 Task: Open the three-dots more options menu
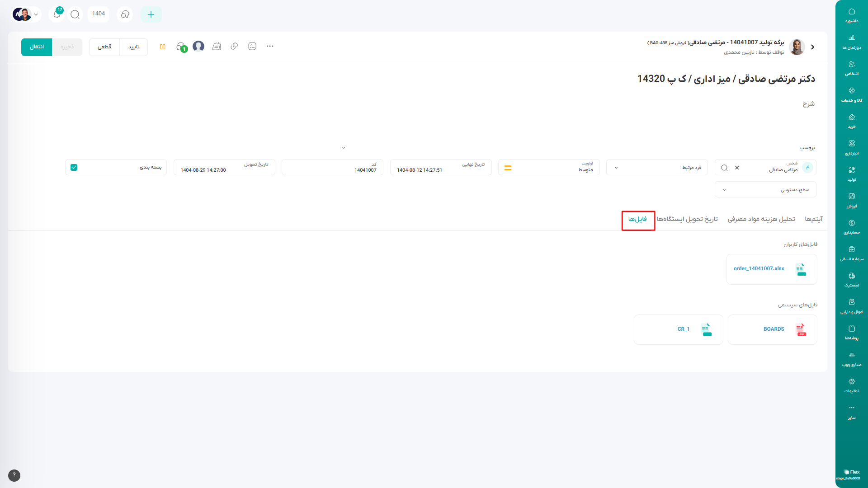[270, 47]
